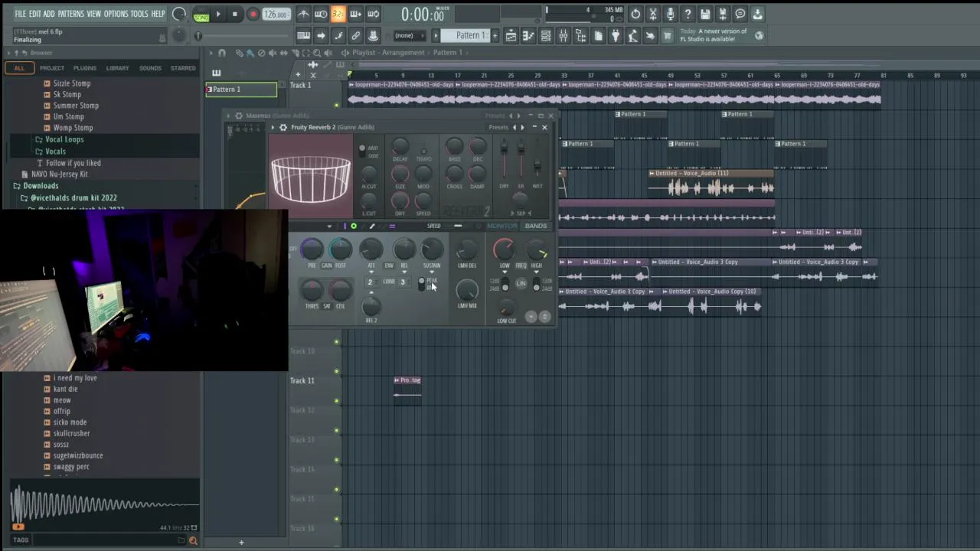This screenshot has height=551, width=980.
Task: Open the content library shopping cart icon
Action: [667, 35]
